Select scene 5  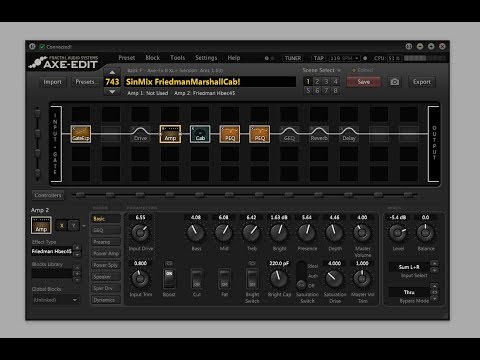click(308, 90)
